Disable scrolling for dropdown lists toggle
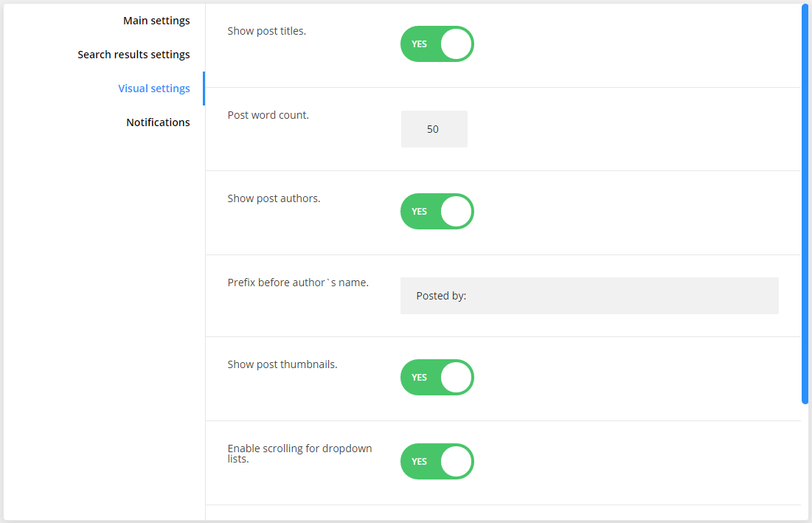This screenshot has height=523, width=812. (x=437, y=462)
